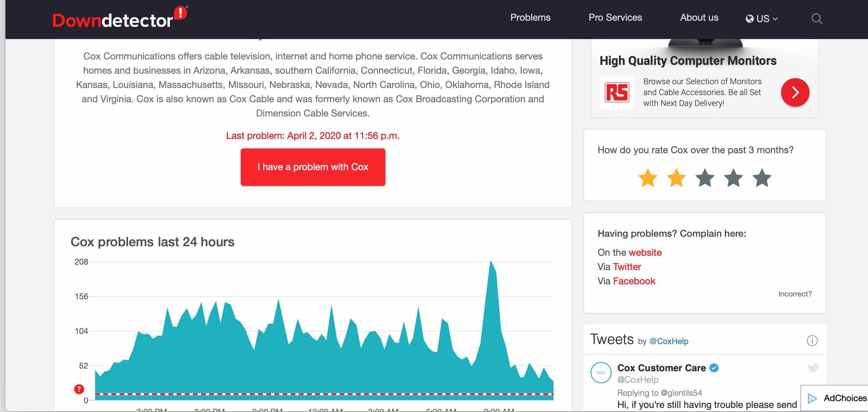This screenshot has width=868, height=412.
Task: Rate Cox three stars
Action: pyautogui.click(x=705, y=178)
